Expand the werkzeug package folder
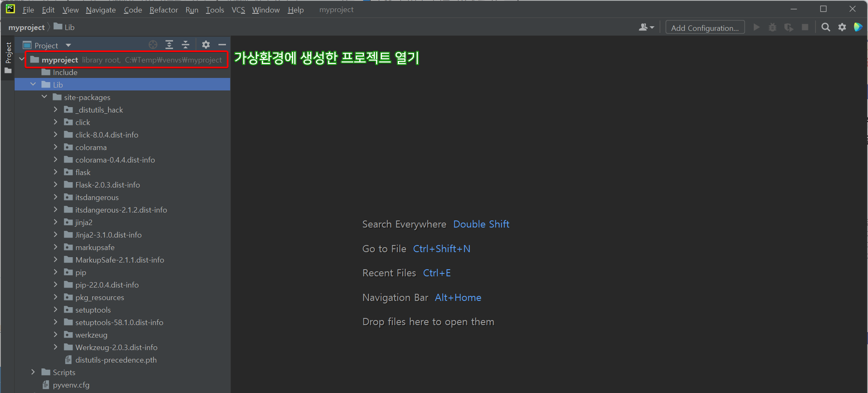The width and height of the screenshot is (868, 393). [x=55, y=334]
